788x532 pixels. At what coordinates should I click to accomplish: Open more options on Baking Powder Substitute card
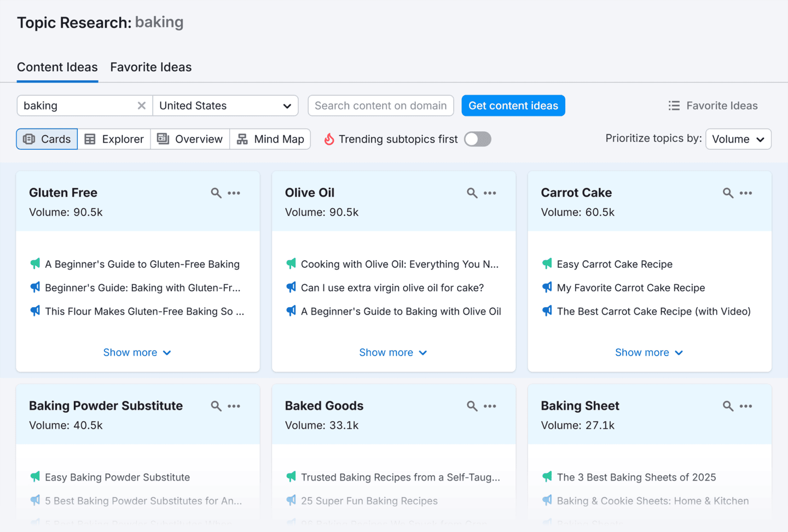click(234, 406)
